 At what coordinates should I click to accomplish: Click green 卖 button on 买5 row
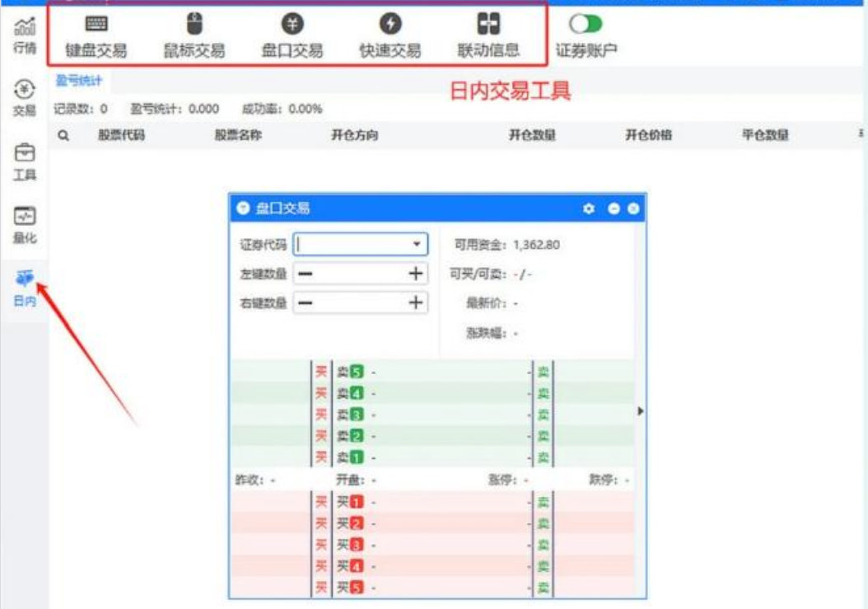543,588
